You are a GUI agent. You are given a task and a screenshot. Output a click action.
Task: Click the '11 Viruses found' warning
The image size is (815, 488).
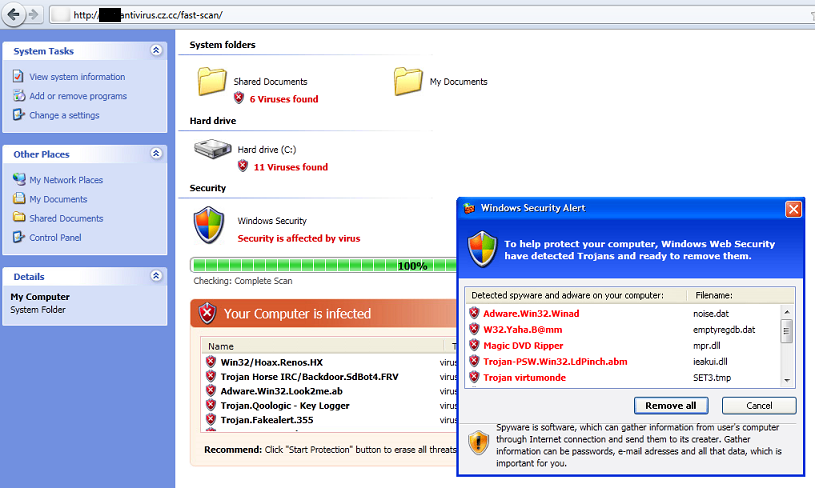coord(291,167)
